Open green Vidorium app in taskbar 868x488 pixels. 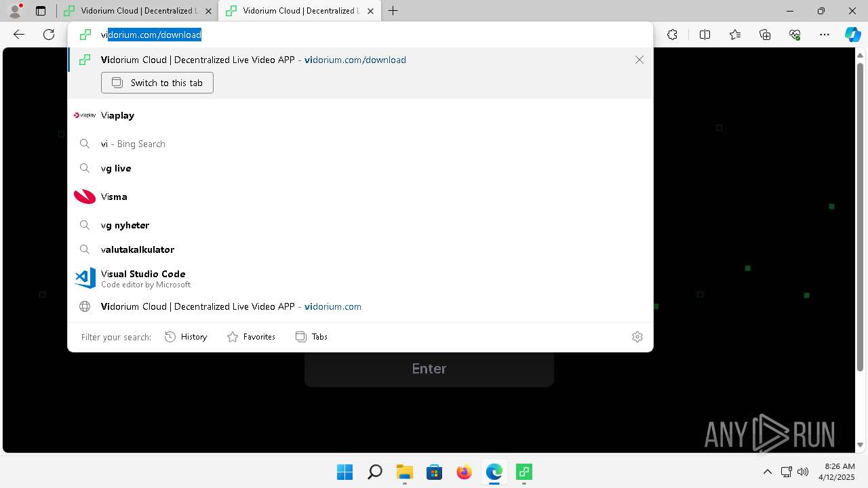524,472
